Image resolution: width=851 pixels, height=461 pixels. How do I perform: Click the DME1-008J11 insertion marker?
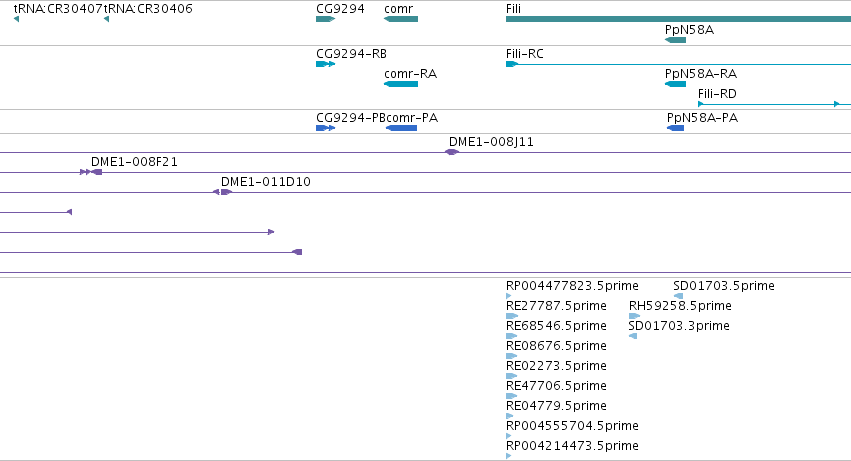point(452,152)
